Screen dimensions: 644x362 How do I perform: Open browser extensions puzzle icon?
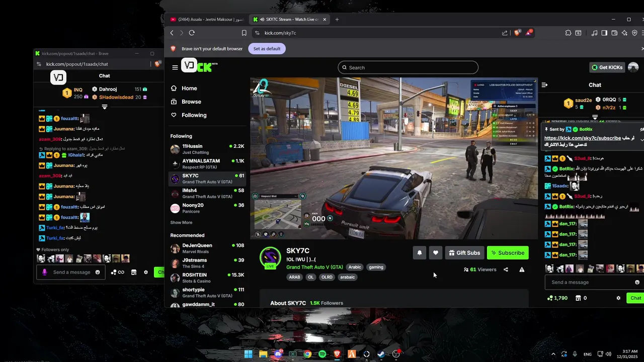pyautogui.click(x=568, y=33)
